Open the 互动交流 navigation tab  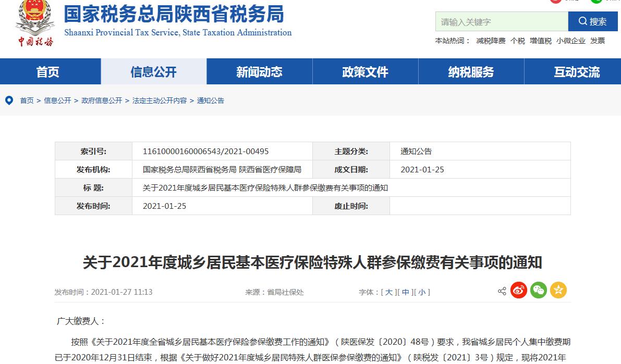[577, 72]
